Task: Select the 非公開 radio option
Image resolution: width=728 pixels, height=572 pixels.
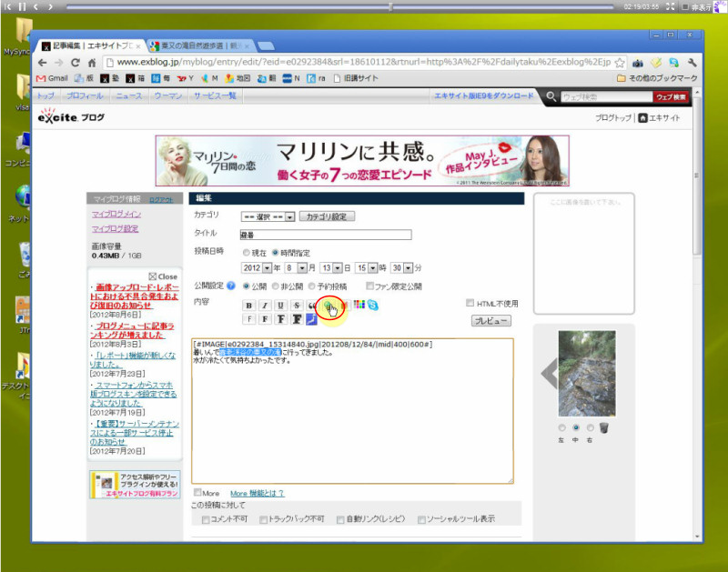Action: [x=276, y=286]
